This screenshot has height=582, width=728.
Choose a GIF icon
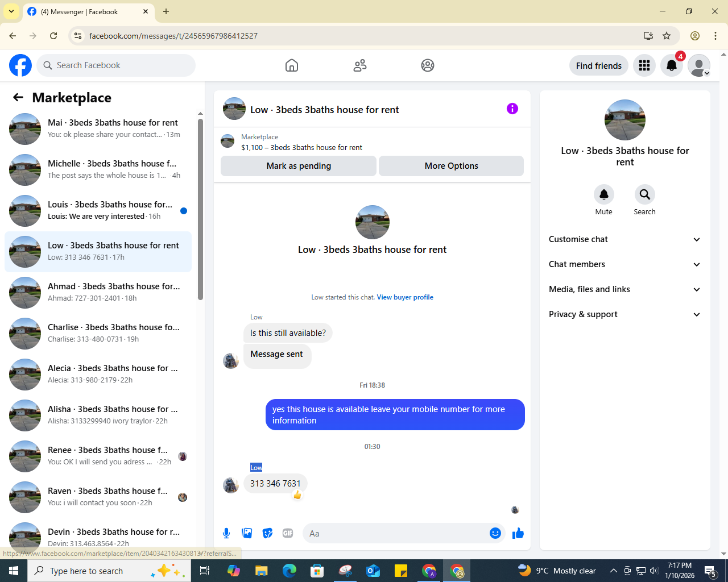[x=288, y=533]
